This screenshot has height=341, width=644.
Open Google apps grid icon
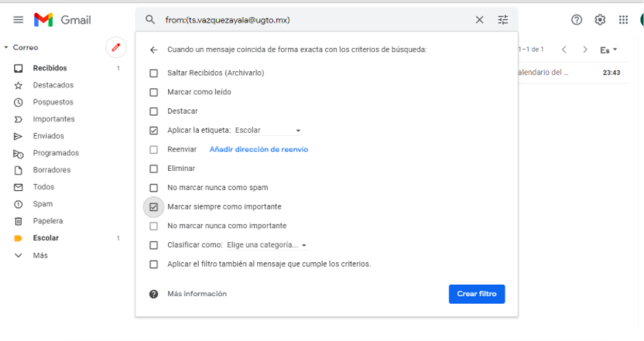coord(623,19)
